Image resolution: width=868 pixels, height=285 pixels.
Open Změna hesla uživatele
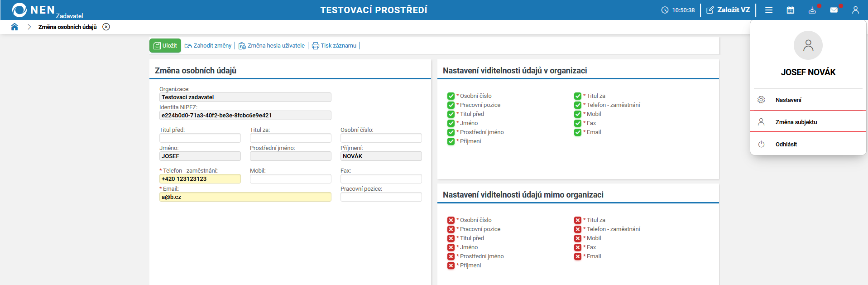272,46
